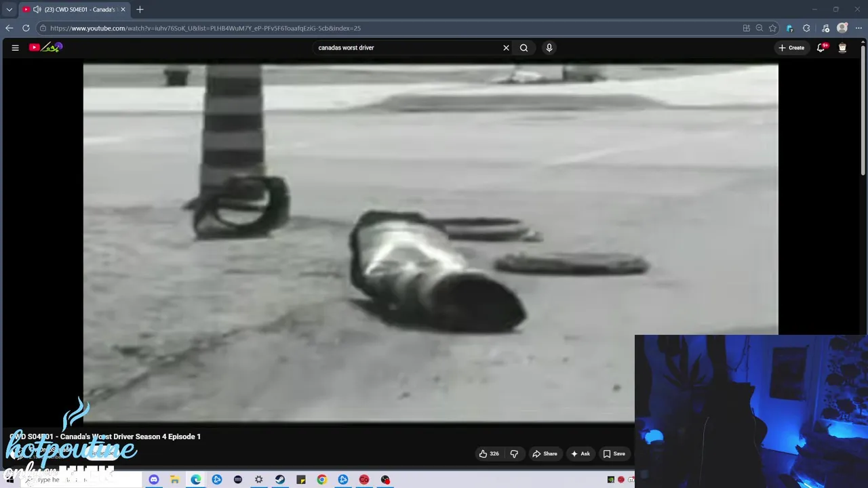
Task: Go back to the previous page
Action: click(x=9, y=28)
